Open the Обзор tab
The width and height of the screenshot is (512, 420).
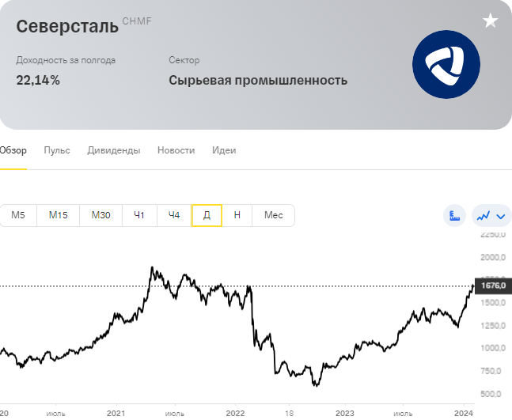coord(13,150)
